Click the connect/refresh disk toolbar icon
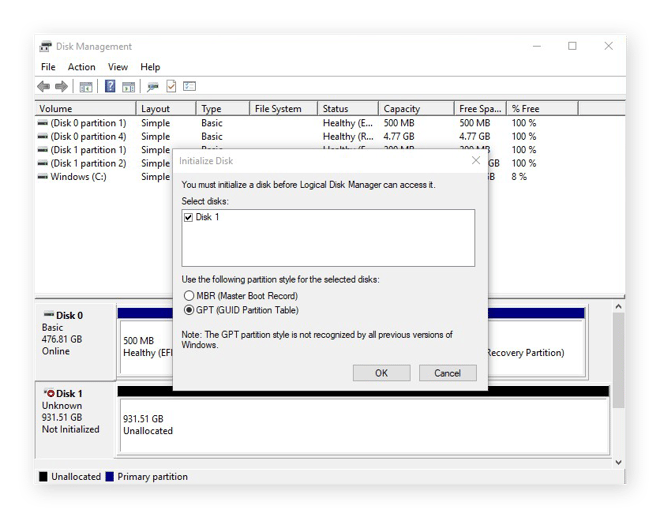The height and width of the screenshot is (517, 660). [x=152, y=87]
